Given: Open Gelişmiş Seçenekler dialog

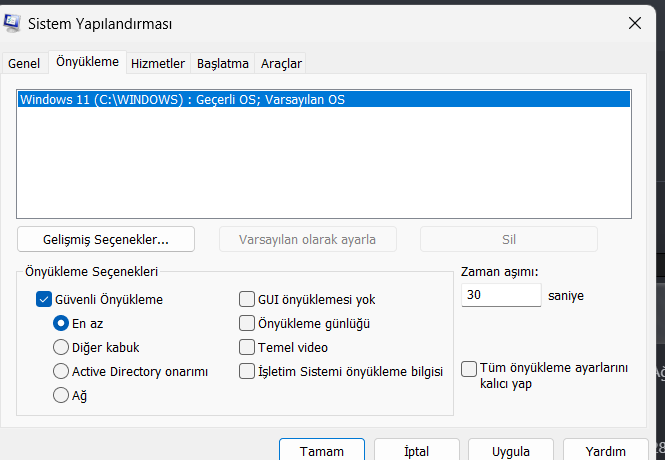Looking at the screenshot, I should coord(106,240).
